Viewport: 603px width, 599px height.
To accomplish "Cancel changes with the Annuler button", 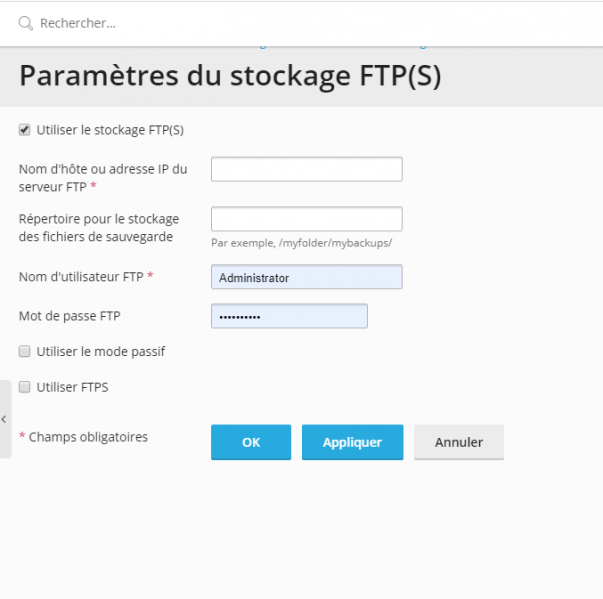I will [459, 442].
